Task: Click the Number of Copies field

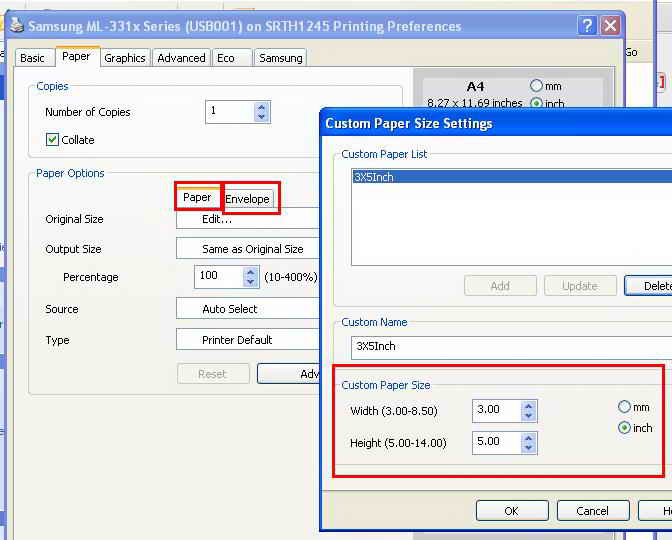Action: pos(230,112)
